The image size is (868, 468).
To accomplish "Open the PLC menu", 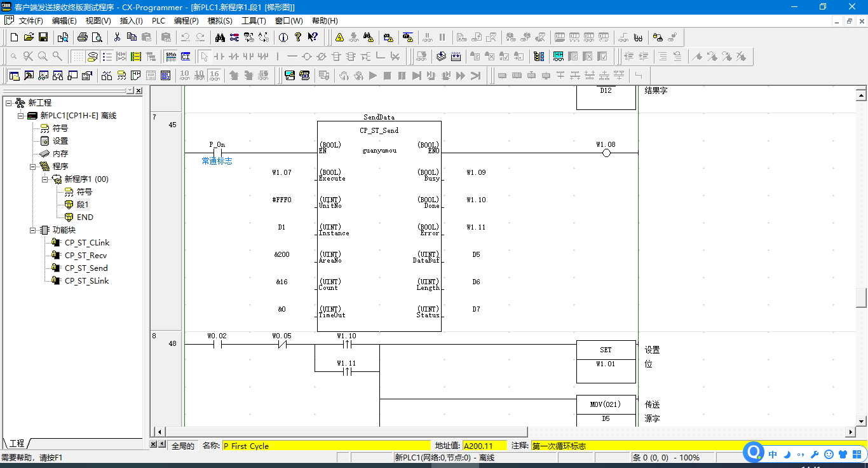I will (158, 20).
